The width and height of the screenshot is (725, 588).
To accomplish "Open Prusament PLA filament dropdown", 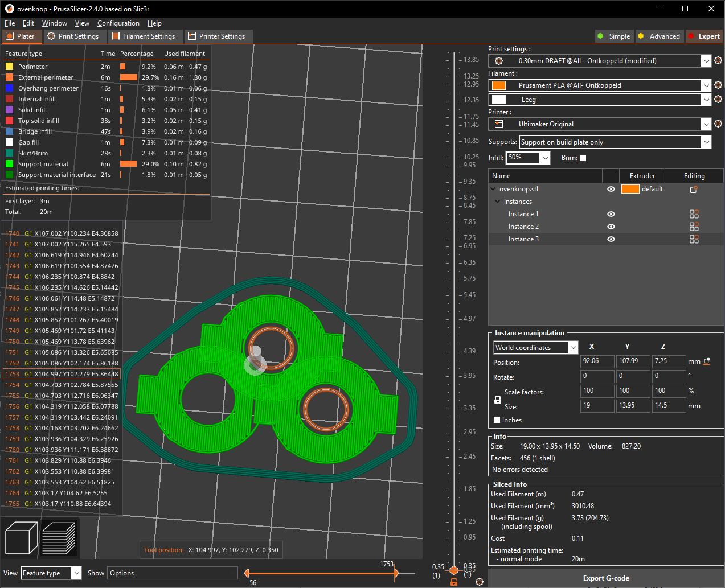I will [x=706, y=85].
